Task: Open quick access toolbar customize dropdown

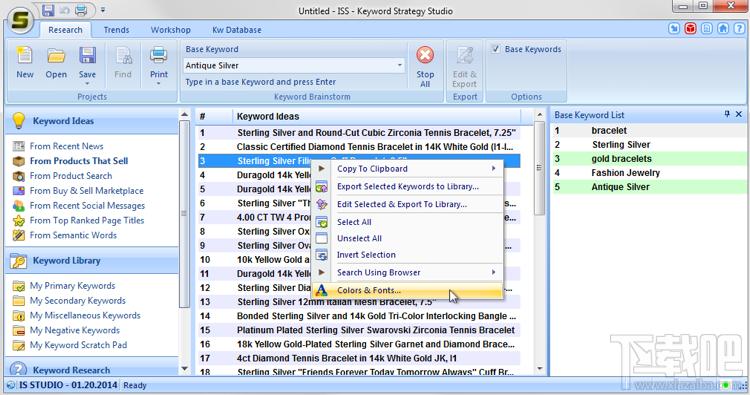Action: [103, 10]
